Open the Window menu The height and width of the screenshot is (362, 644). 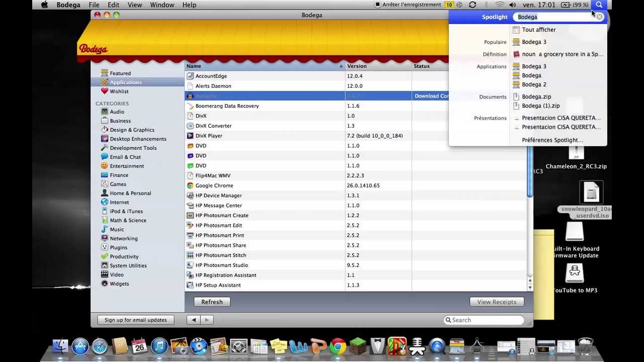click(162, 5)
